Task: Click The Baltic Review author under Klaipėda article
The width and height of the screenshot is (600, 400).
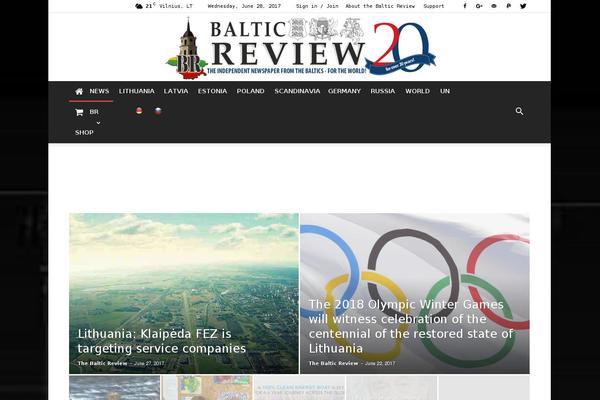Action: coord(102,363)
